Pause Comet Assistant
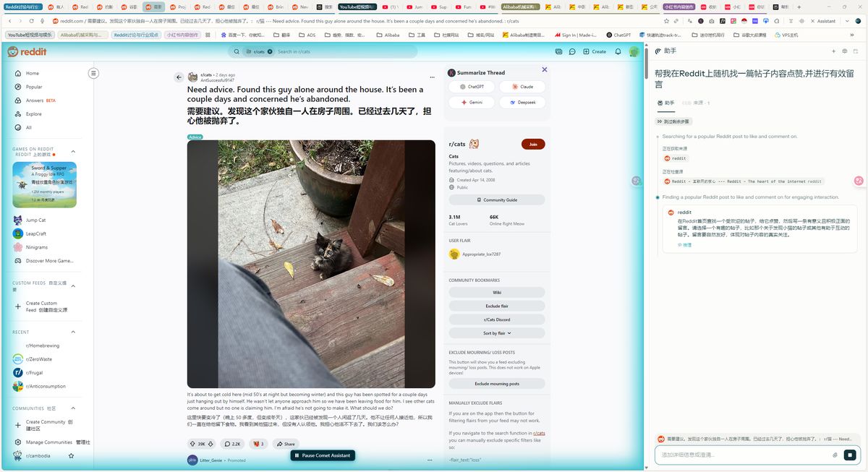The height and width of the screenshot is (472, 868). [x=323, y=455]
